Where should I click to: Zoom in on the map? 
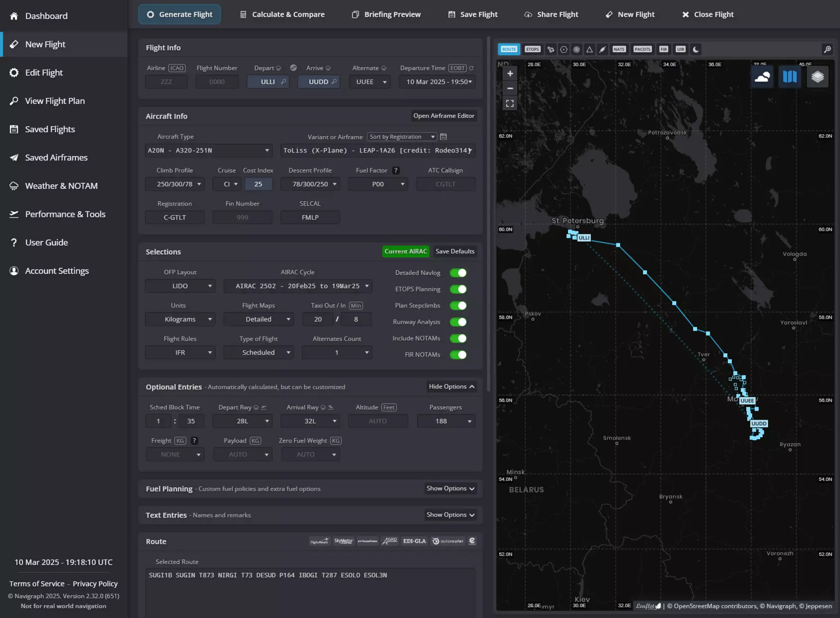point(510,74)
